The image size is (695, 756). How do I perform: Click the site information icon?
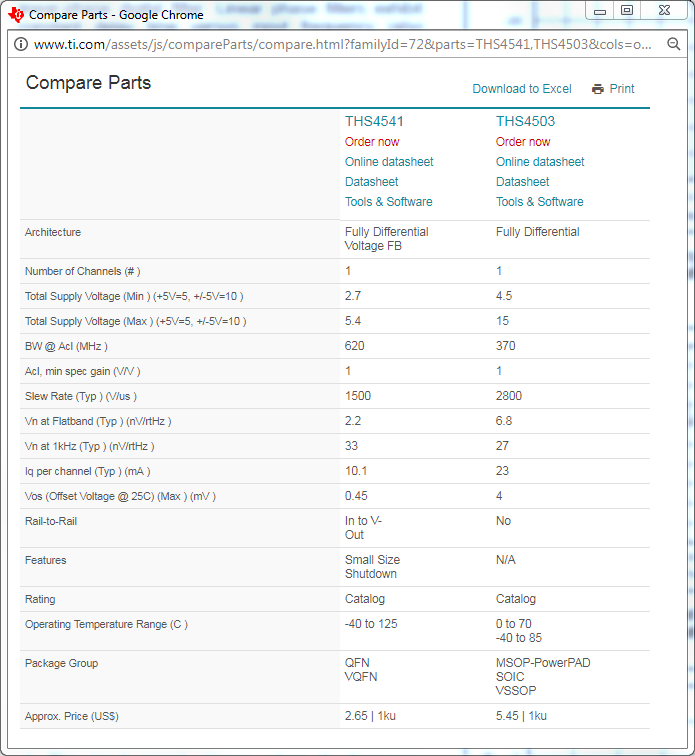(x=20, y=45)
